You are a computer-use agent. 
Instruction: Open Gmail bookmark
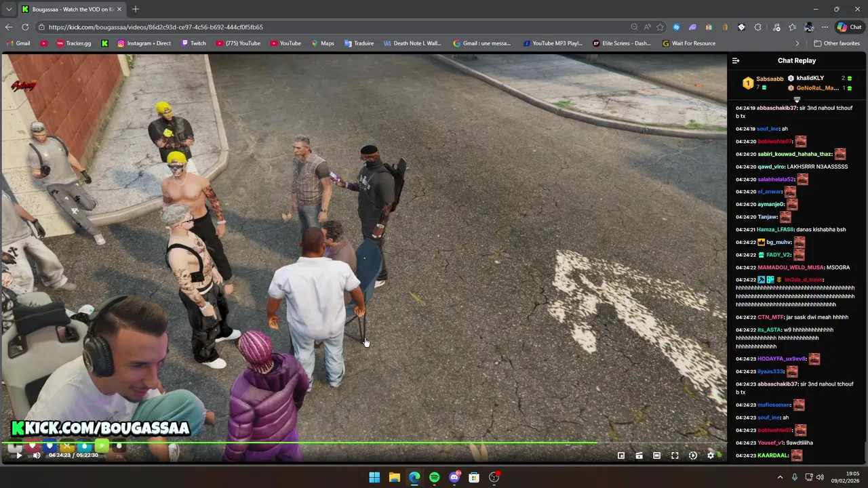point(18,43)
